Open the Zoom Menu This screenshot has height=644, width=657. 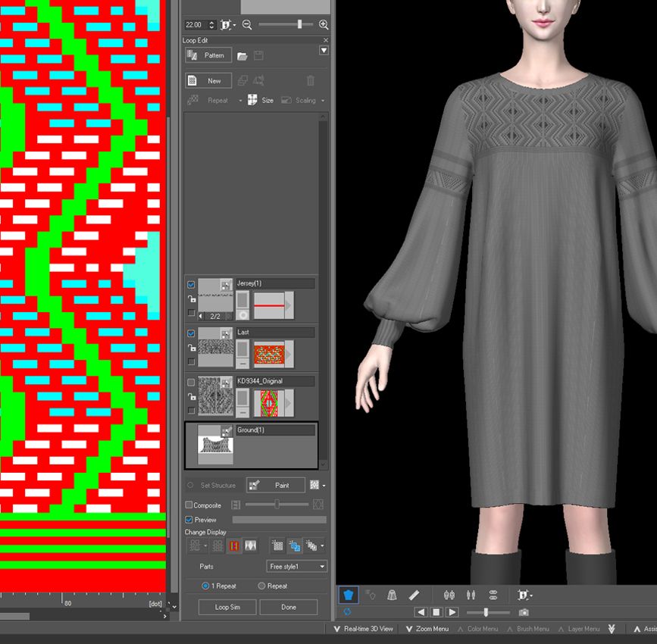pyautogui.click(x=427, y=629)
